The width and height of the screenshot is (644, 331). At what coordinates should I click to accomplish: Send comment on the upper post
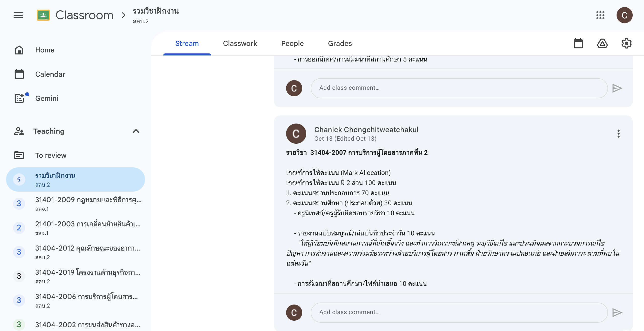[x=617, y=88]
